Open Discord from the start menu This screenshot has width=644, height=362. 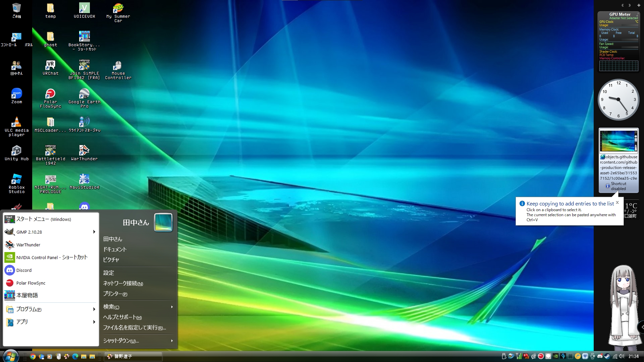tap(24, 270)
